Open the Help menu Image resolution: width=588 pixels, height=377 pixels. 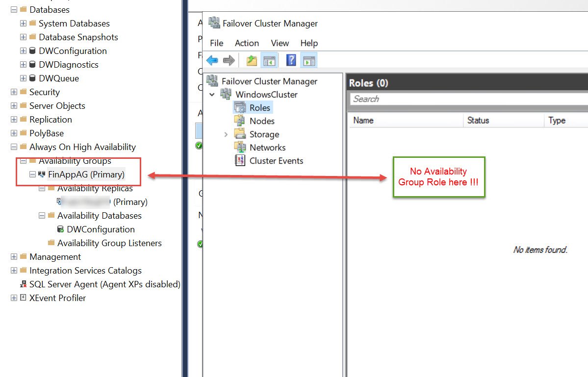(309, 43)
